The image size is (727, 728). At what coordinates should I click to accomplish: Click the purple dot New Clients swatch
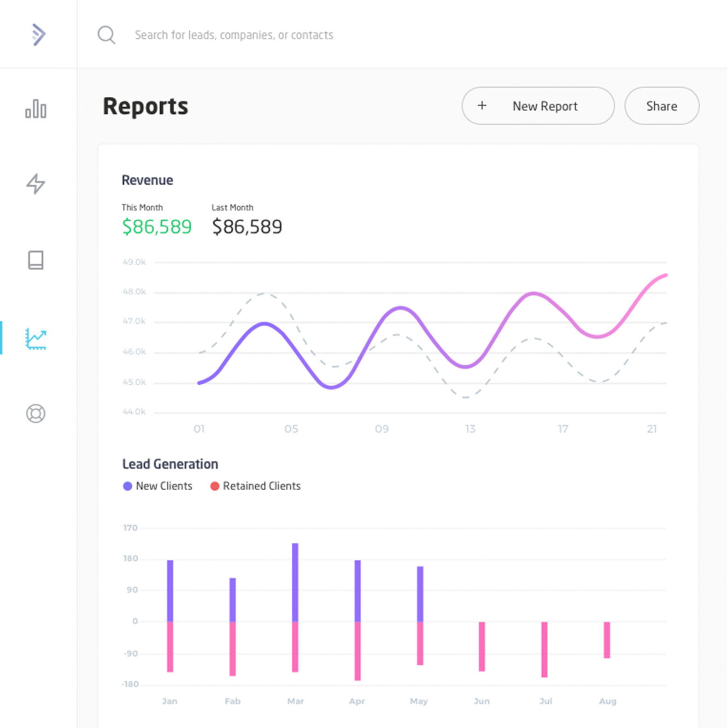[x=128, y=486]
